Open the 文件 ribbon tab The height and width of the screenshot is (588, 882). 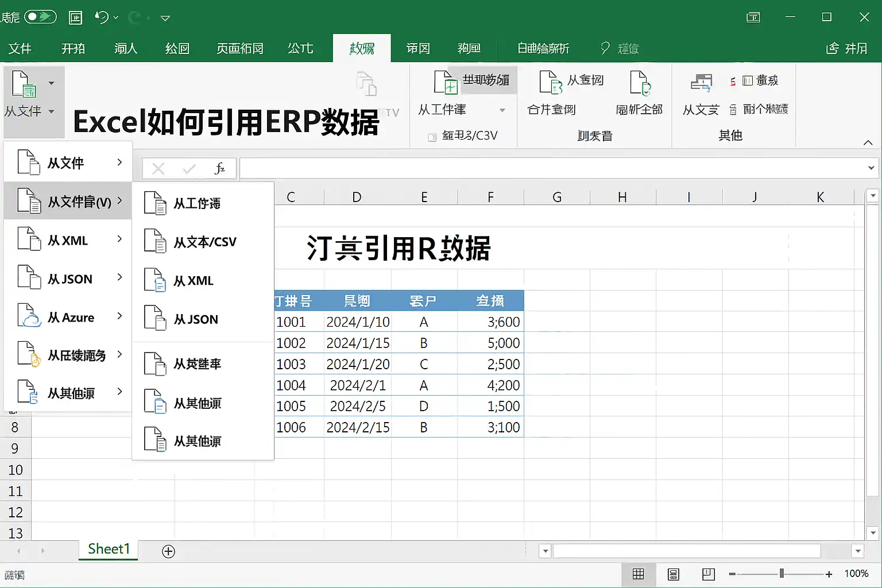pos(20,48)
